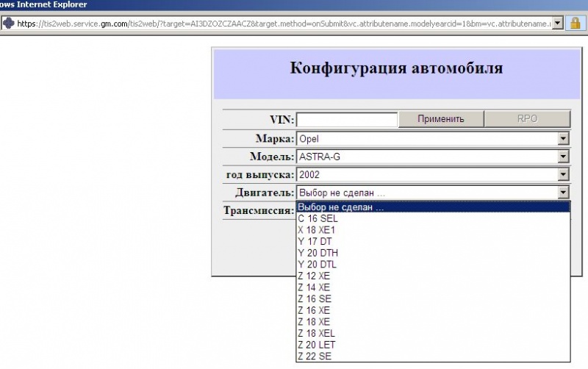Click the RPO button
The height and width of the screenshot is (369, 588).
(x=527, y=119)
